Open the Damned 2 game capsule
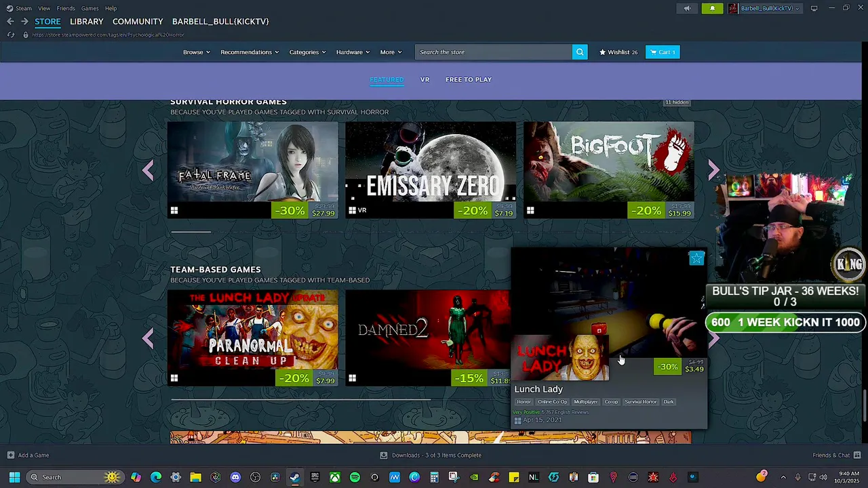Screen dimensions: 868x488 tap(428, 338)
